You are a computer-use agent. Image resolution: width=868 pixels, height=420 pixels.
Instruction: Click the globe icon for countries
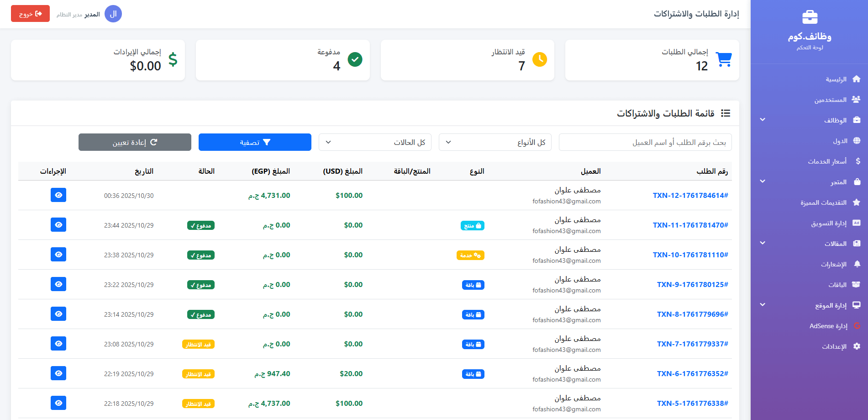857,141
